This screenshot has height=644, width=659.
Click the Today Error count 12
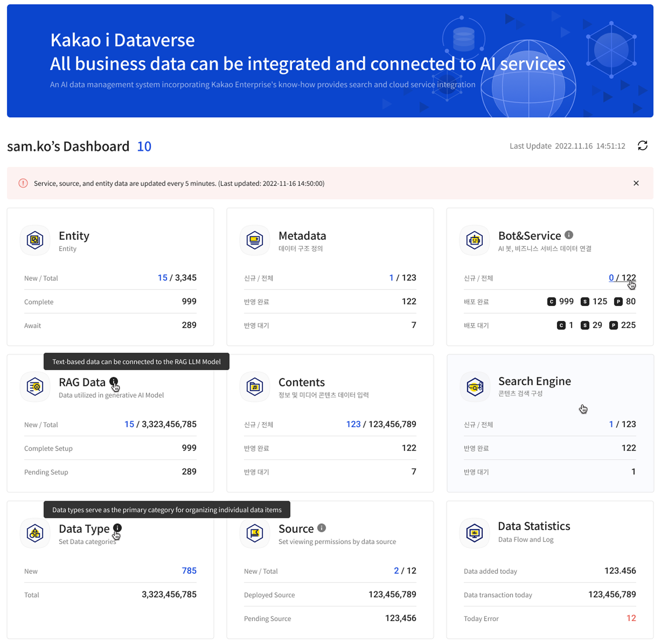click(631, 618)
